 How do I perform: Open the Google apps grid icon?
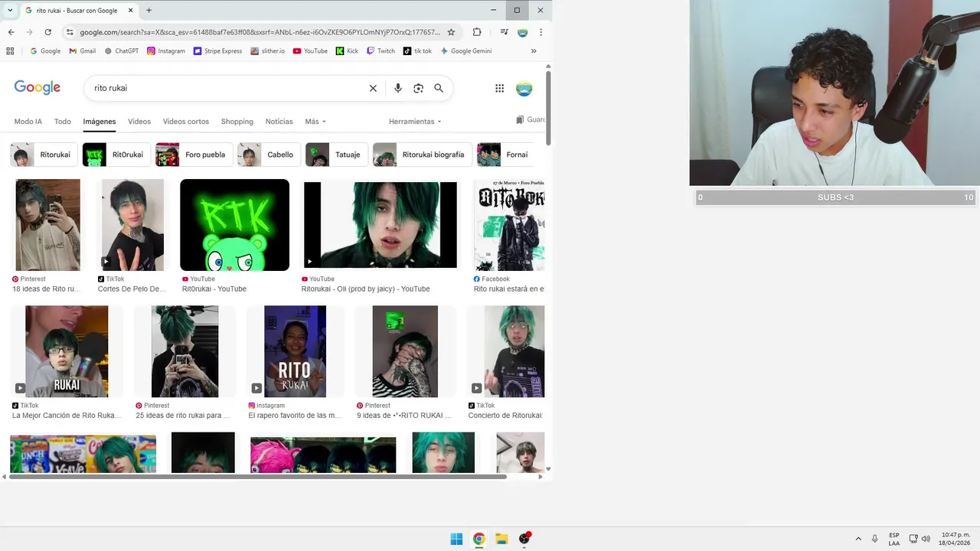499,88
